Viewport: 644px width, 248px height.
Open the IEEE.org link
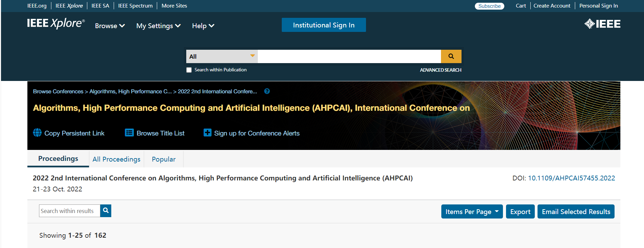point(37,6)
